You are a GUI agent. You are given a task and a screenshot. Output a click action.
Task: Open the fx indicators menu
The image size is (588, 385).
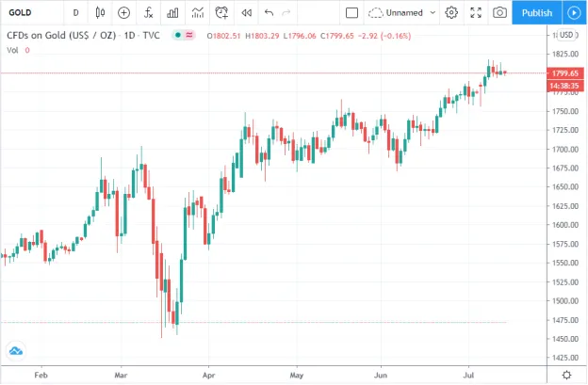tap(148, 13)
